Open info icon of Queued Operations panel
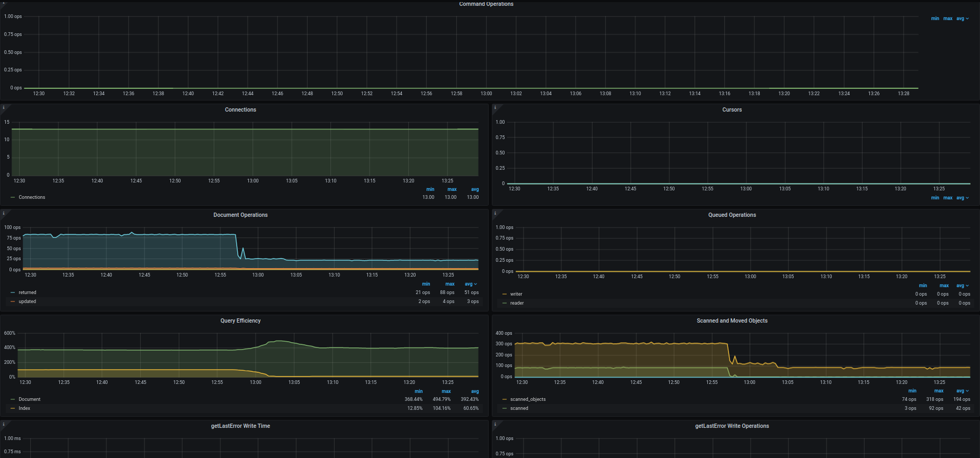Viewport: 980px width, 458px height. tap(495, 213)
